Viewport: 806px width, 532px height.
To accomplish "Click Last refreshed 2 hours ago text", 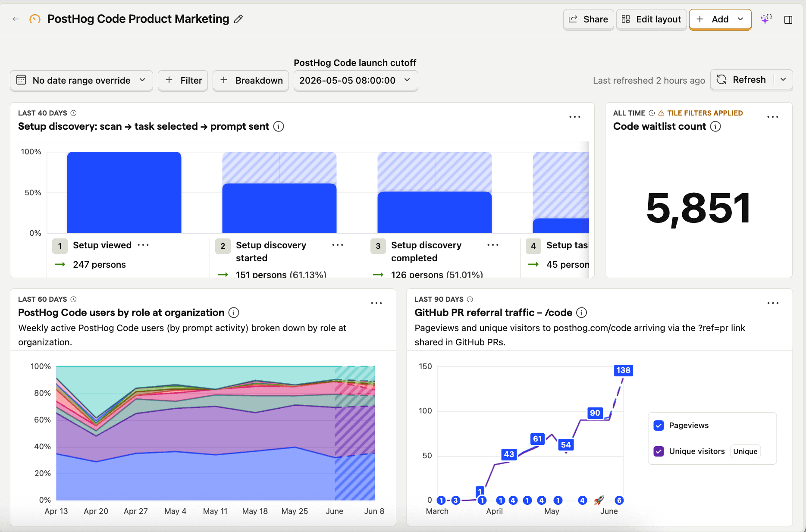I will (x=649, y=81).
